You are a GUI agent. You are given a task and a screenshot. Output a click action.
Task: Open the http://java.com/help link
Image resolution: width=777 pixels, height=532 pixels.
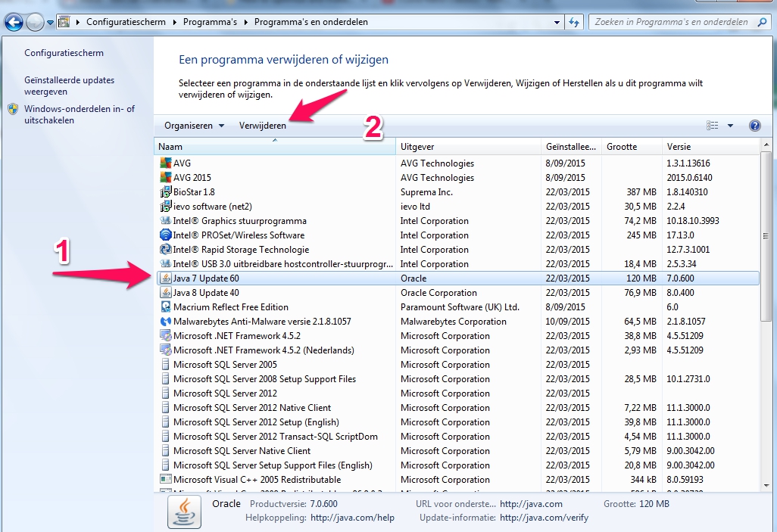[352, 518]
